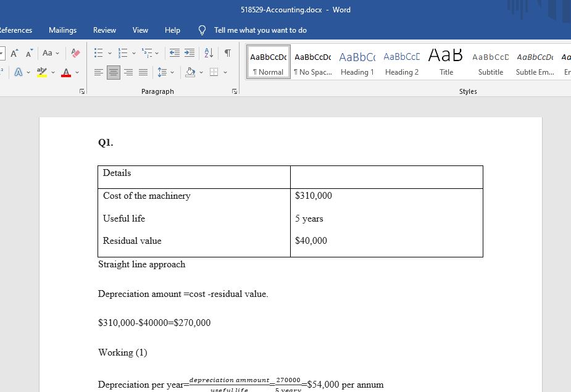Click the '$310,000-$40000=$270,000' line
The image size is (571, 392).
(x=154, y=323)
